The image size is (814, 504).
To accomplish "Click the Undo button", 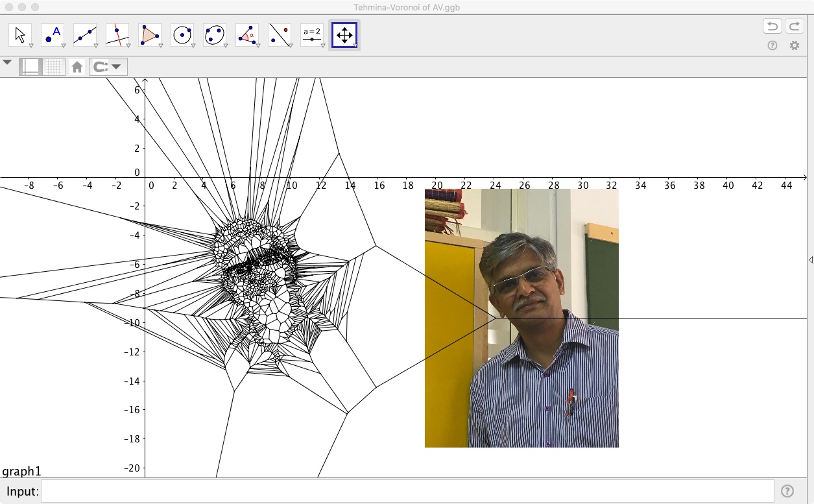I will tap(772, 27).
